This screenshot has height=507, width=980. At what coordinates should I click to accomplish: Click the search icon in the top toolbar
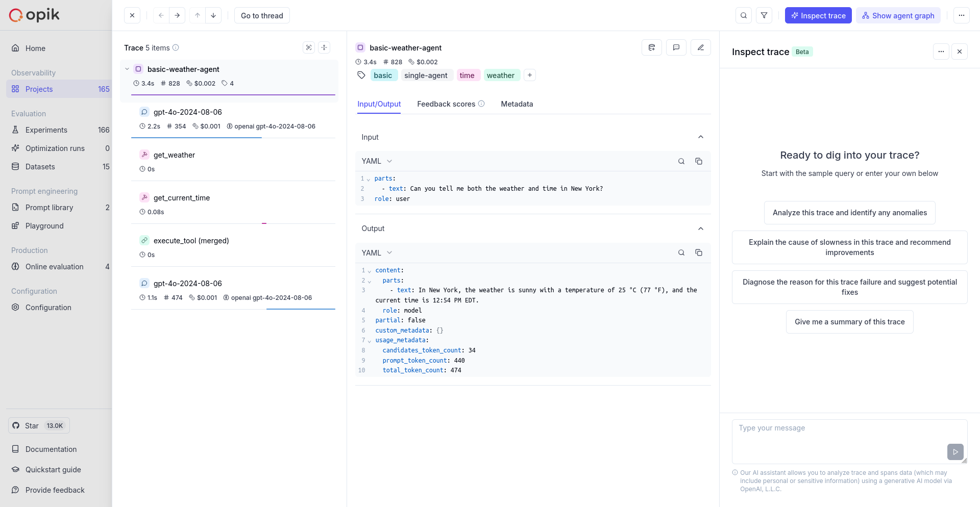744,15
